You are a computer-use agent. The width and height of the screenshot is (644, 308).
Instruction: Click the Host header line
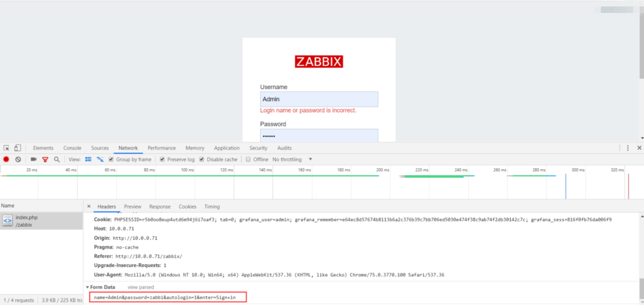114,229
